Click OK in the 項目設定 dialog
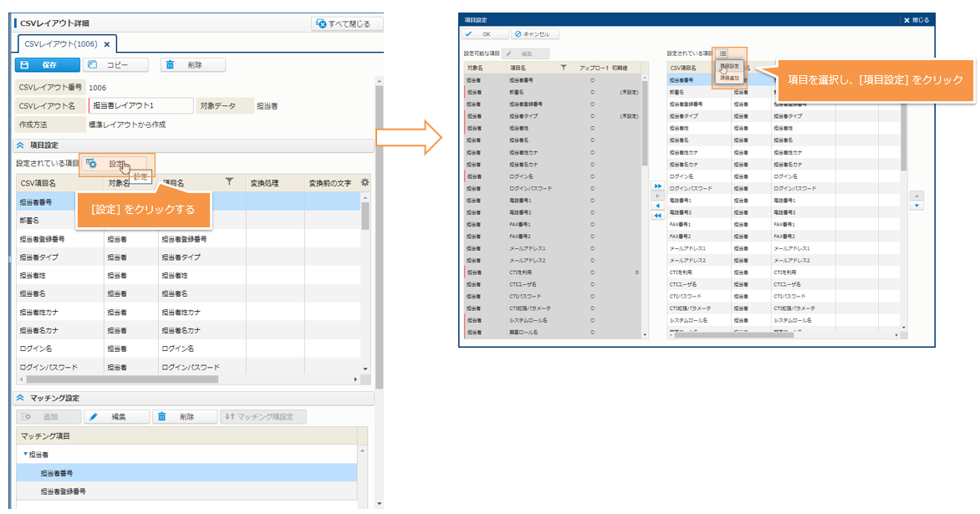This screenshot has width=980, height=514. coord(484,34)
